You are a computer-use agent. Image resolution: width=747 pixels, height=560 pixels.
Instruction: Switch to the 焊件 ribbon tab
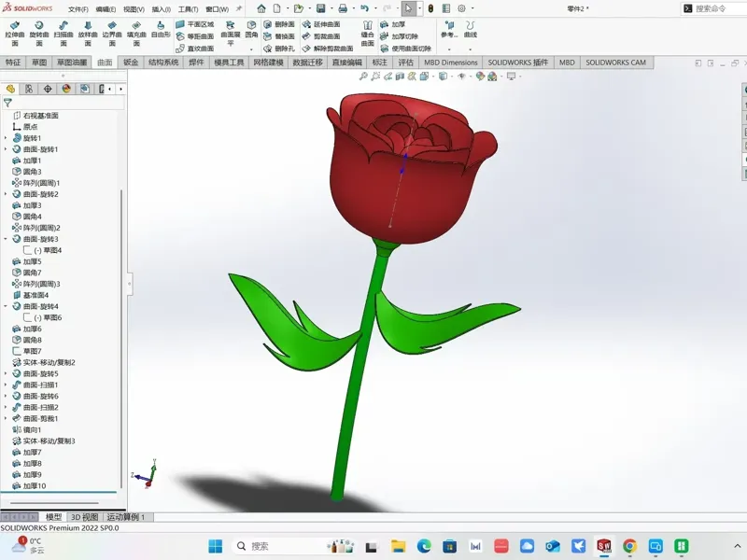tap(196, 63)
